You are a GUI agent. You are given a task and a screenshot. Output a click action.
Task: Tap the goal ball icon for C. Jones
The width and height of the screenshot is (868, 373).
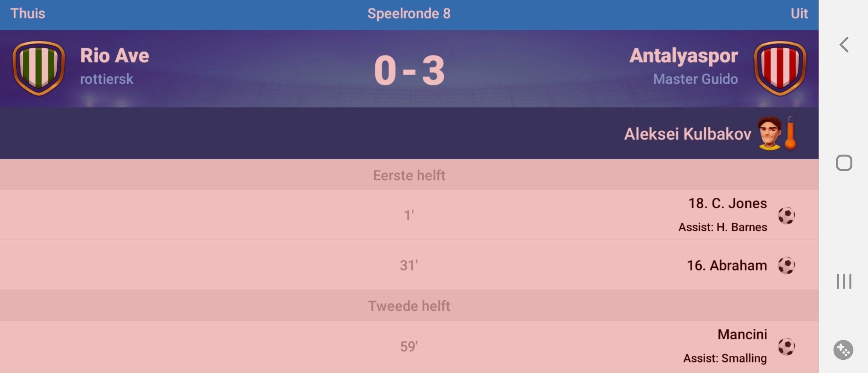pyautogui.click(x=786, y=215)
